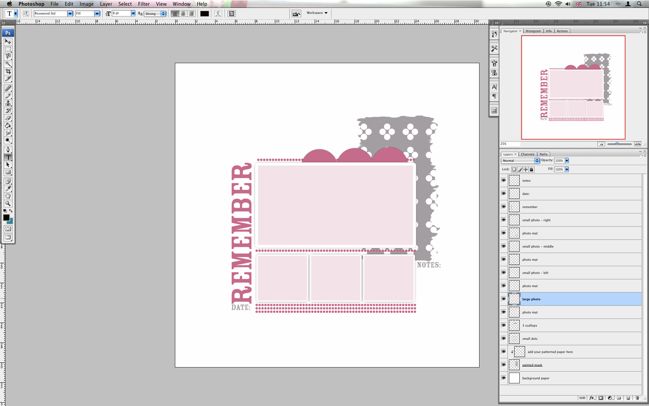The width and height of the screenshot is (649, 406).
Task: Swap foreground and background colors
Action: pos(11,211)
